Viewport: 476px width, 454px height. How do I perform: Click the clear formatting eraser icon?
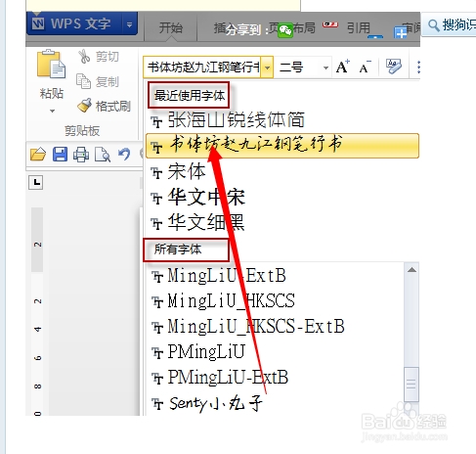394,67
